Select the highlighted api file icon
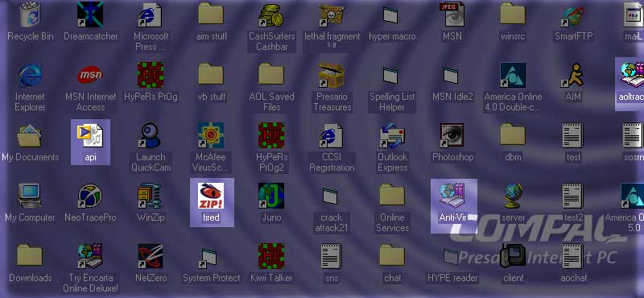The image size is (644, 298). [x=90, y=136]
